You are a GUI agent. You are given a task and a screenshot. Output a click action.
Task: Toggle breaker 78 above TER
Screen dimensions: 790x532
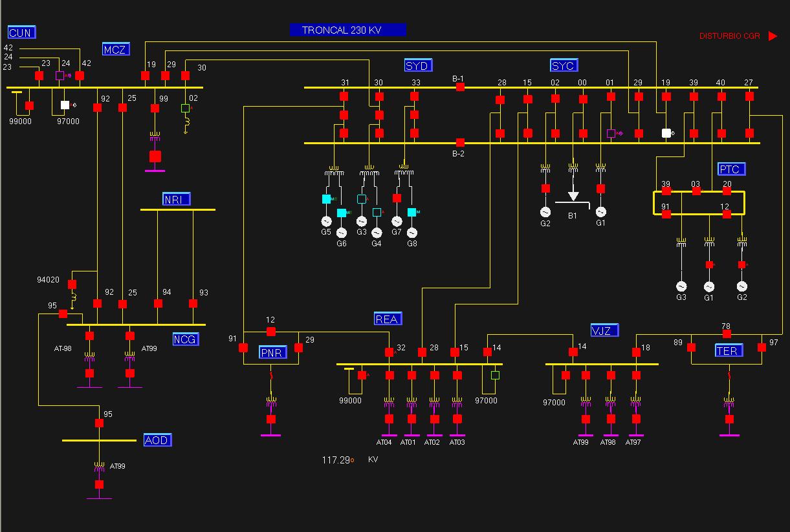point(727,334)
